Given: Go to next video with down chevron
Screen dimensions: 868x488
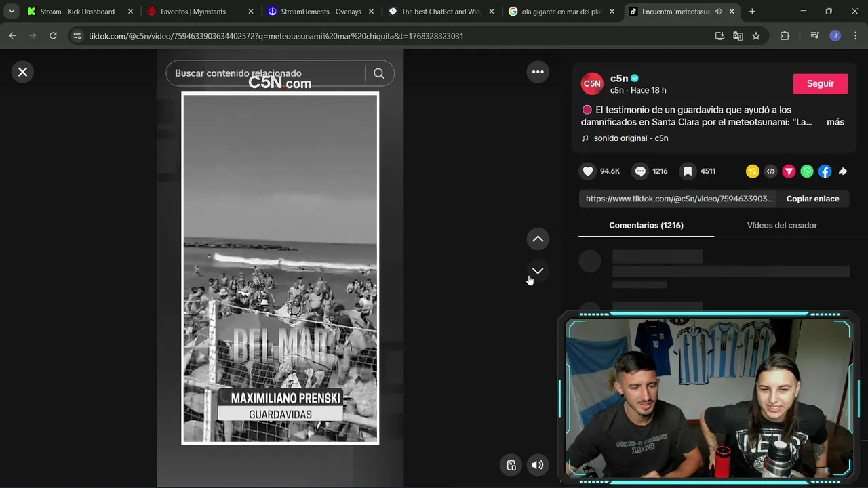Looking at the screenshot, I should point(538,270).
